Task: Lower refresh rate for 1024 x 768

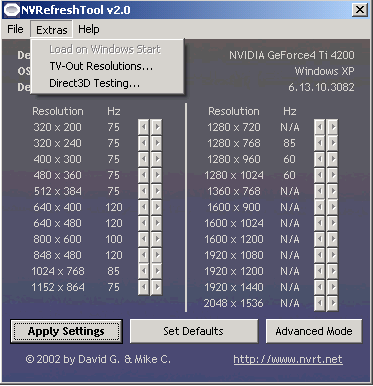Action: [144, 271]
